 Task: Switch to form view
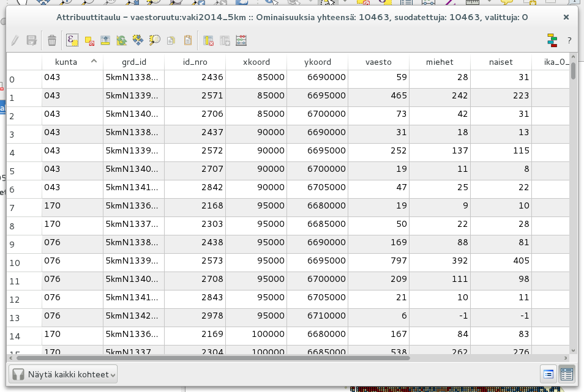point(548,374)
